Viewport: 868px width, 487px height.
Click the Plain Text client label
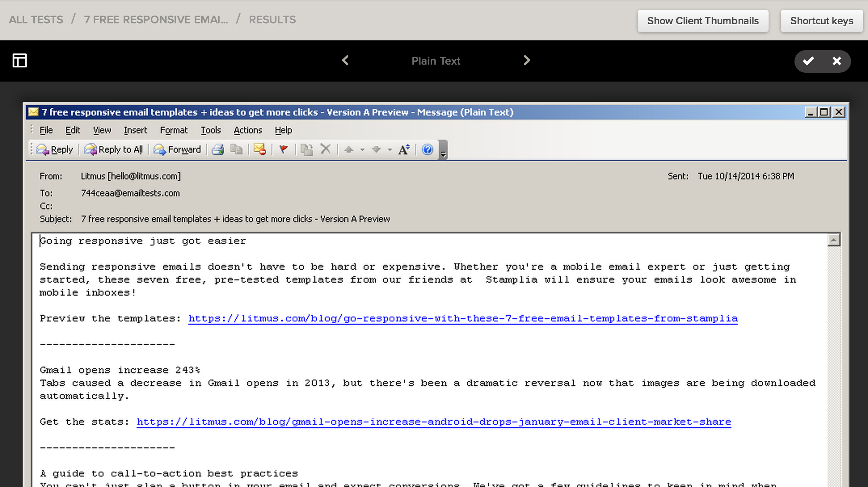pyautogui.click(x=436, y=61)
